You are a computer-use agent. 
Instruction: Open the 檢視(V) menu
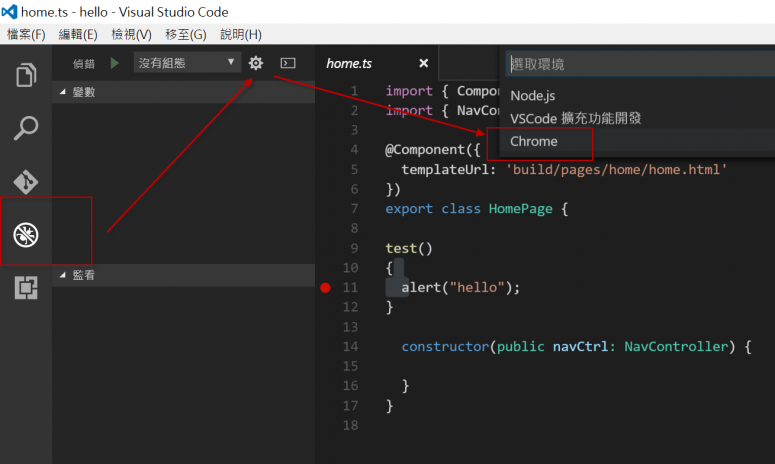131,34
